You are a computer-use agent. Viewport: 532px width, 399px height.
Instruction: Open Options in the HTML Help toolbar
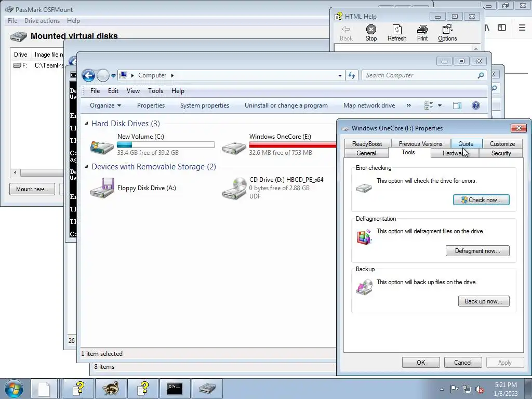(x=447, y=33)
